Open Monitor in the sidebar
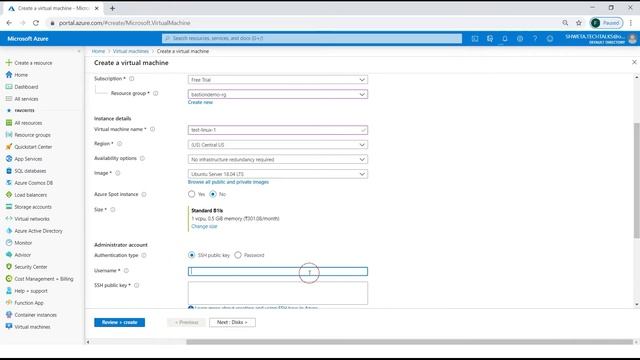 coord(23,243)
